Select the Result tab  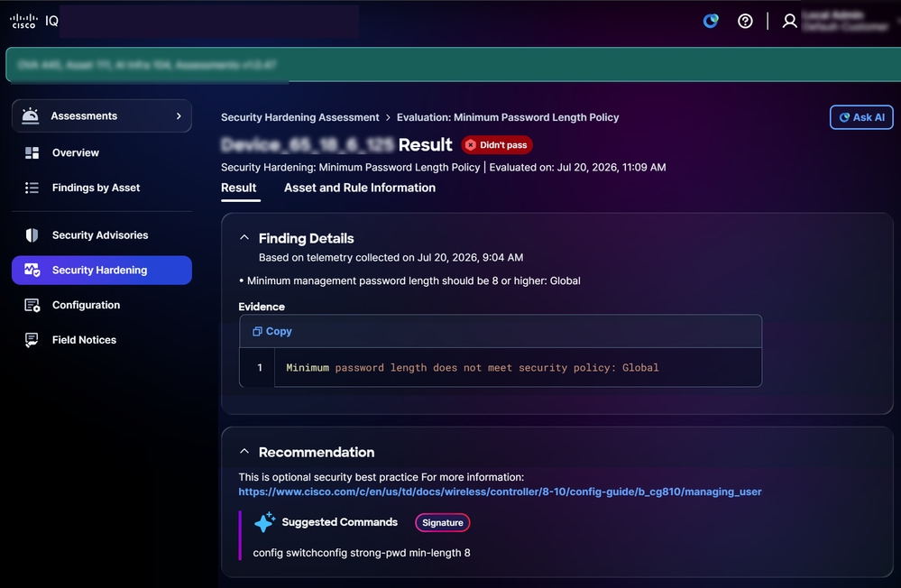pos(239,188)
